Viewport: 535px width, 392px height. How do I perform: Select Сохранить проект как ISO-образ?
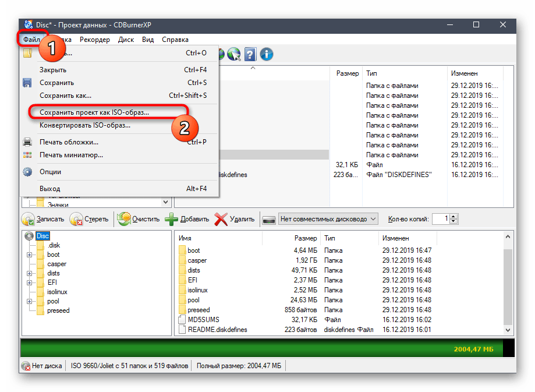tap(94, 112)
